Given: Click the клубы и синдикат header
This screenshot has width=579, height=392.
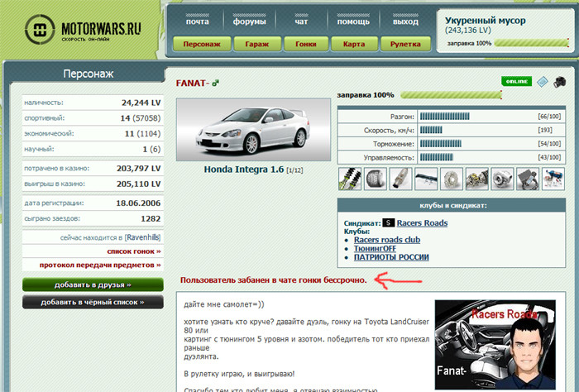Looking at the screenshot, I should click(x=452, y=205).
